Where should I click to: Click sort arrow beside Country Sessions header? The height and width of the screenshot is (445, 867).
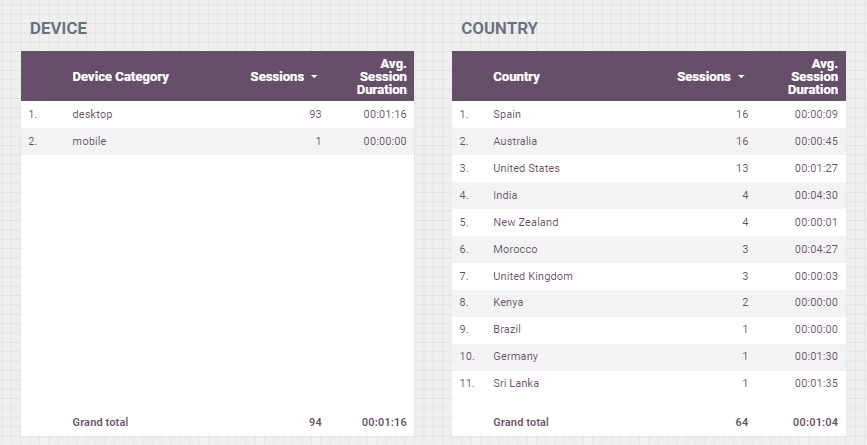pyautogui.click(x=741, y=77)
